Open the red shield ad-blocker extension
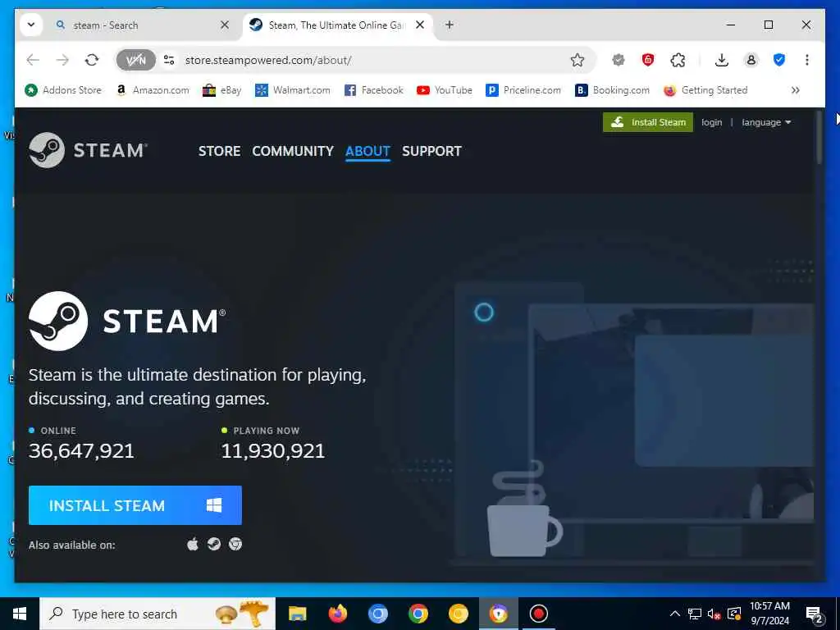Image resolution: width=840 pixels, height=630 pixels. click(x=648, y=60)
